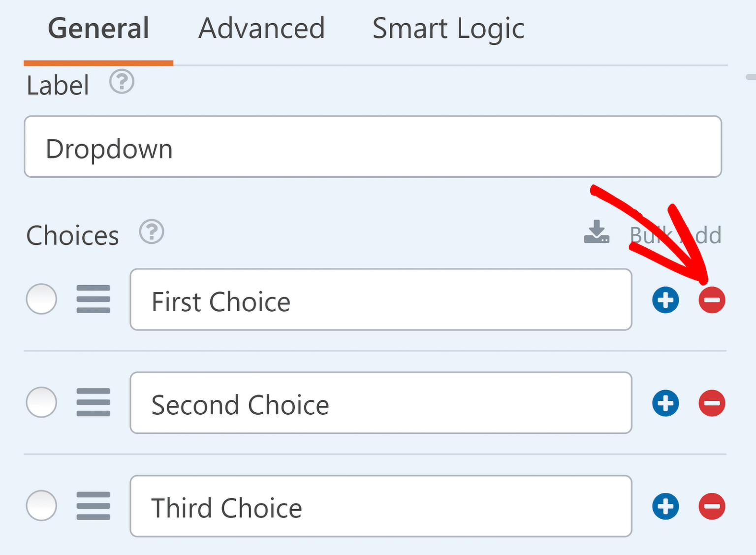Click the Second Choice reorder handle
756x555 pixels.
[x=93, y=403]
